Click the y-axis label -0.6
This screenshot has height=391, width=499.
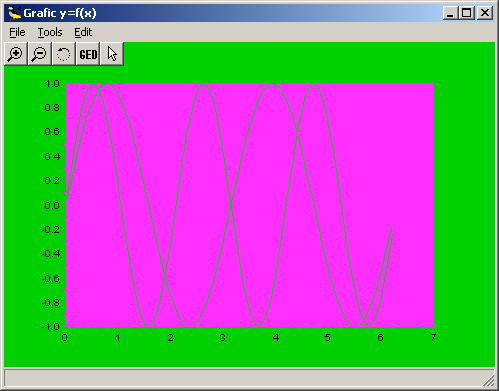[51, 278]
